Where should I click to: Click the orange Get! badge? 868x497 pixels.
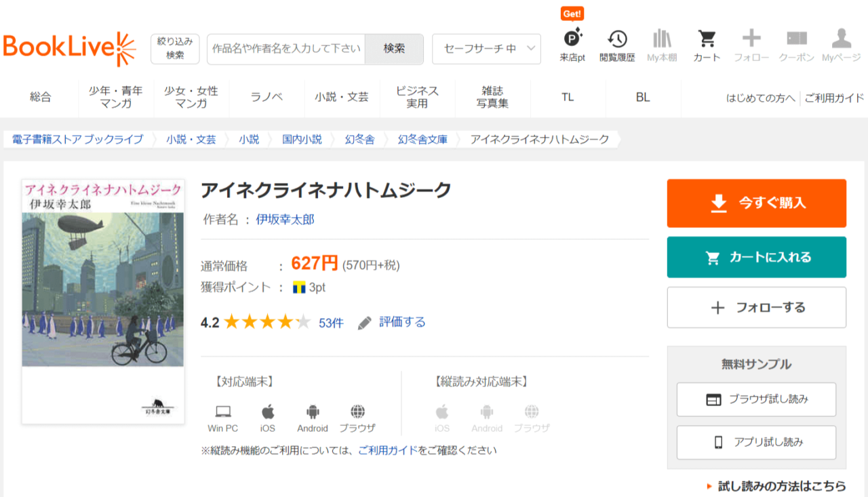[x=572, y=14]
